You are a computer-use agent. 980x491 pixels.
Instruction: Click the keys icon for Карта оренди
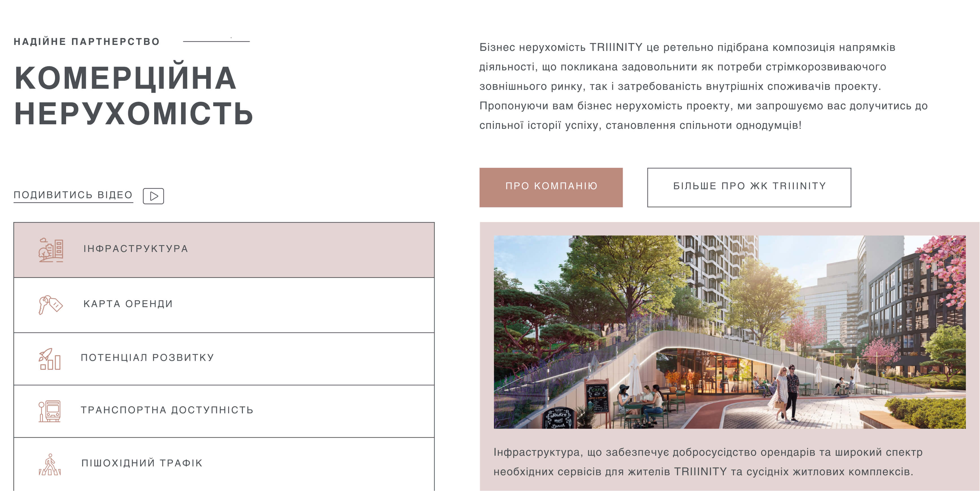pos(50,305)
